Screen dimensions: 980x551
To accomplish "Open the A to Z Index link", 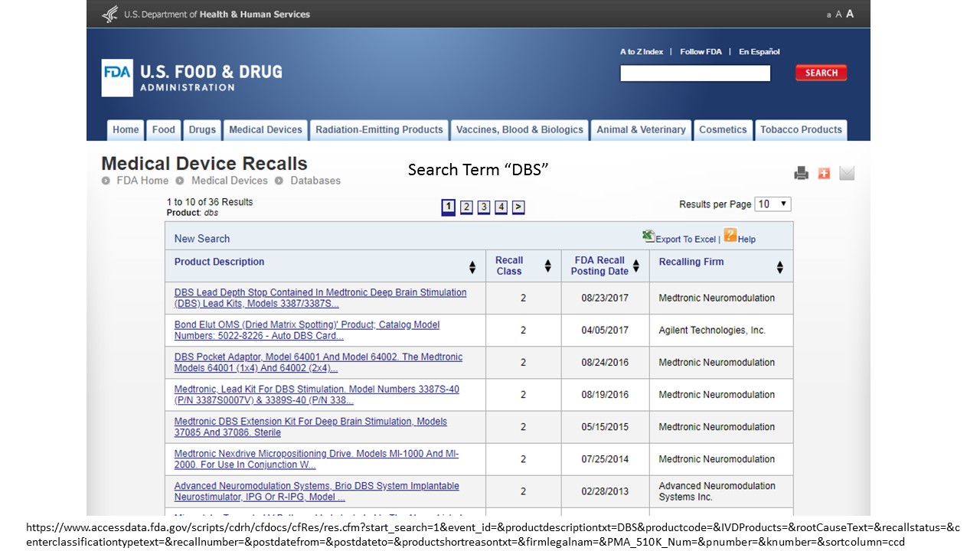I will coord(642,52).
